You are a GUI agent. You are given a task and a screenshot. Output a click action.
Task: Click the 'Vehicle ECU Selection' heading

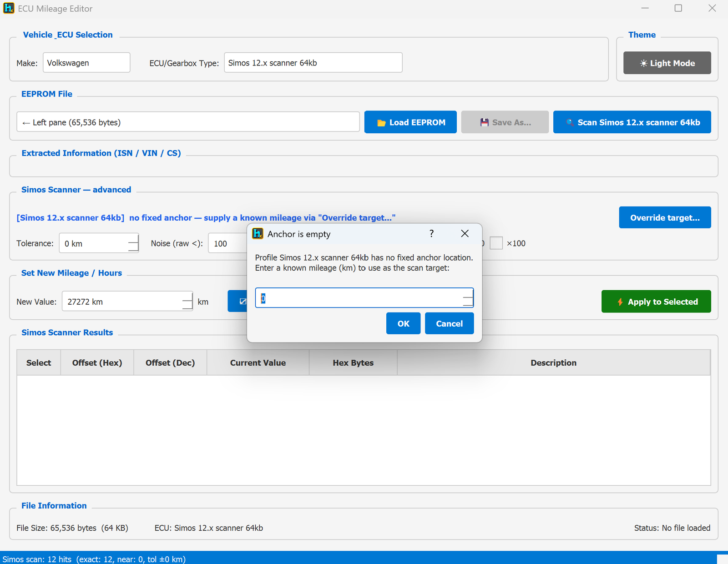[x=68, y=35]
